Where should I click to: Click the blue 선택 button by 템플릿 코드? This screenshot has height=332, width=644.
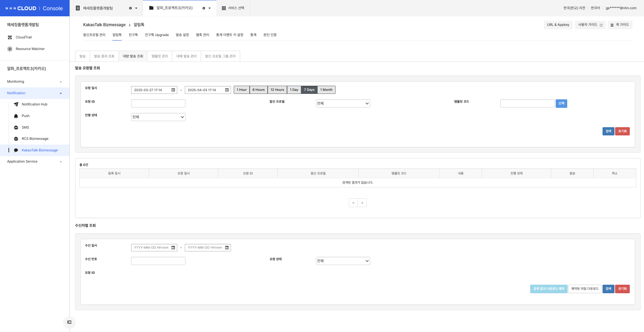point(561,103)
